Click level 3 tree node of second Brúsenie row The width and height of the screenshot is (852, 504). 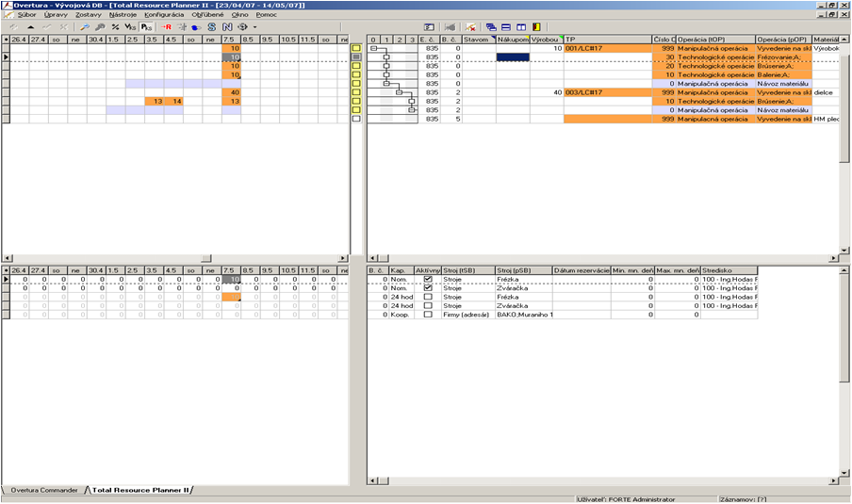[411, 101]
